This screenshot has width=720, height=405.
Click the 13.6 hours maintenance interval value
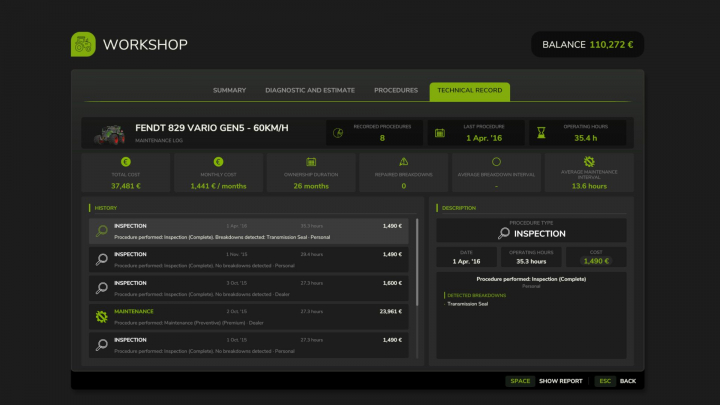click(589, 186)
